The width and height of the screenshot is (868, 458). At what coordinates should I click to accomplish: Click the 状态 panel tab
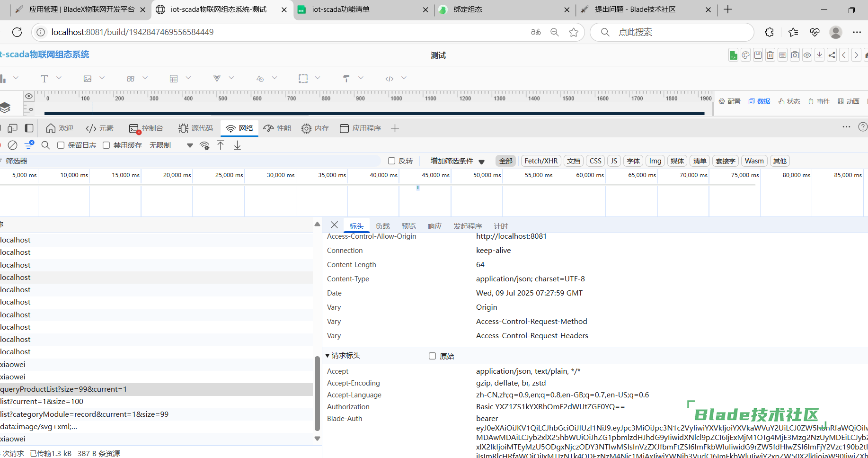[789, 101]
